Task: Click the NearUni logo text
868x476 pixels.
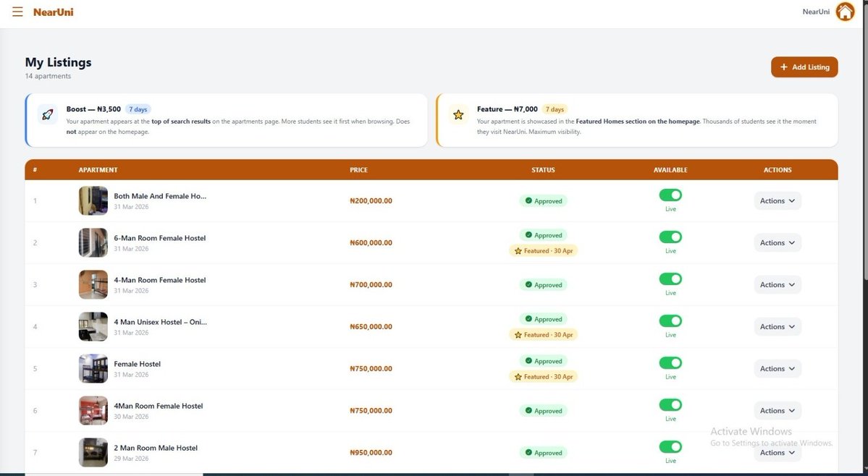Action: pyautogui.click(x=53, y=12)
